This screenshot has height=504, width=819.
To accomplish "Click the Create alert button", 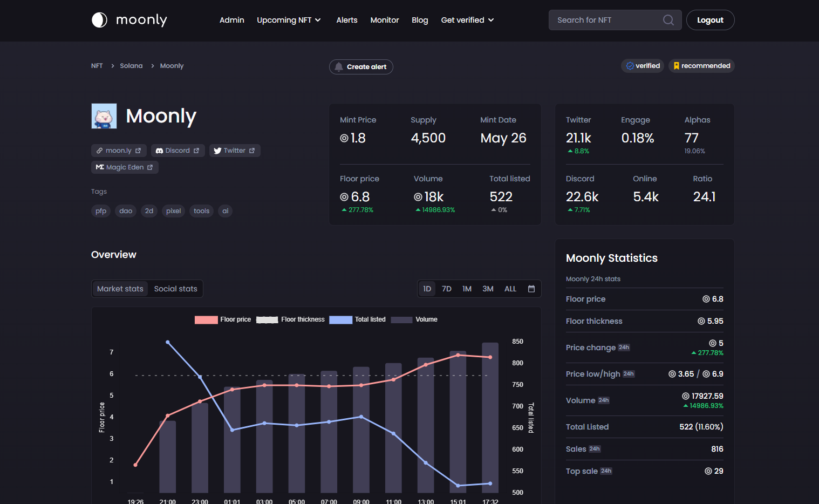I will coord(361,67).
